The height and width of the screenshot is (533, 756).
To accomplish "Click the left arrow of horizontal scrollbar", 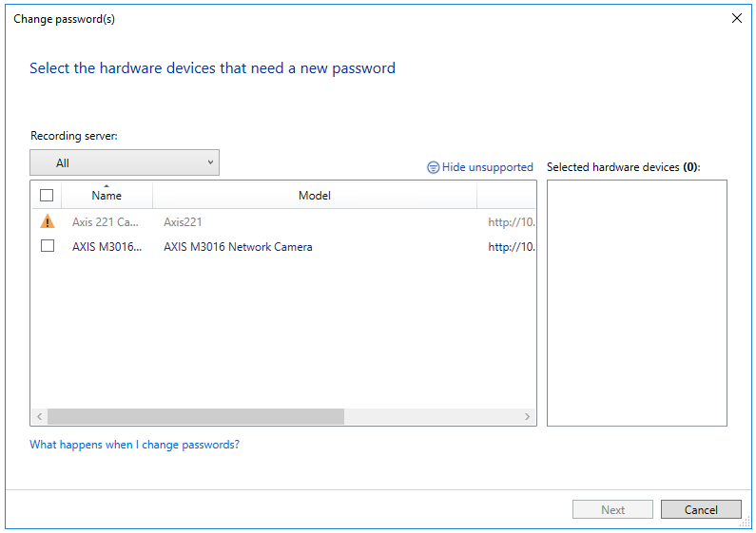I will tap(39, 417).
